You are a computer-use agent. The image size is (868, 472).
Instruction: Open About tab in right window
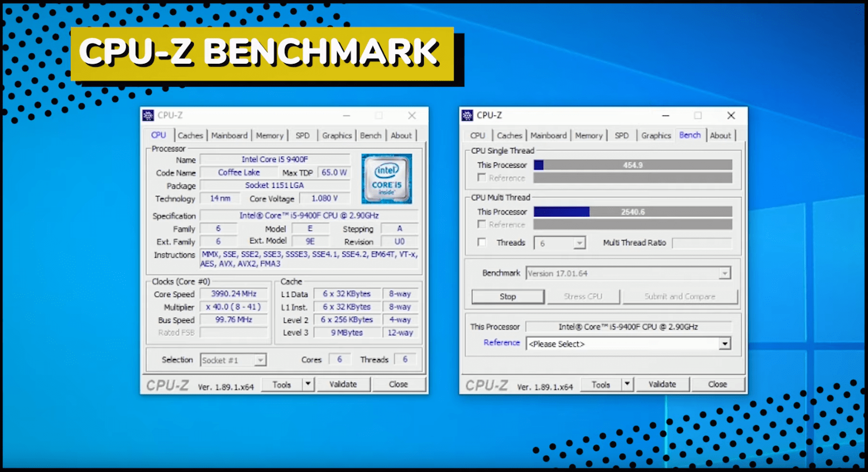[720, 136]
